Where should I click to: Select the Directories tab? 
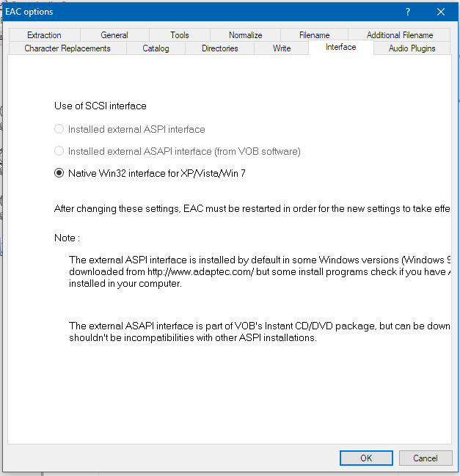[x=219, y=48]
